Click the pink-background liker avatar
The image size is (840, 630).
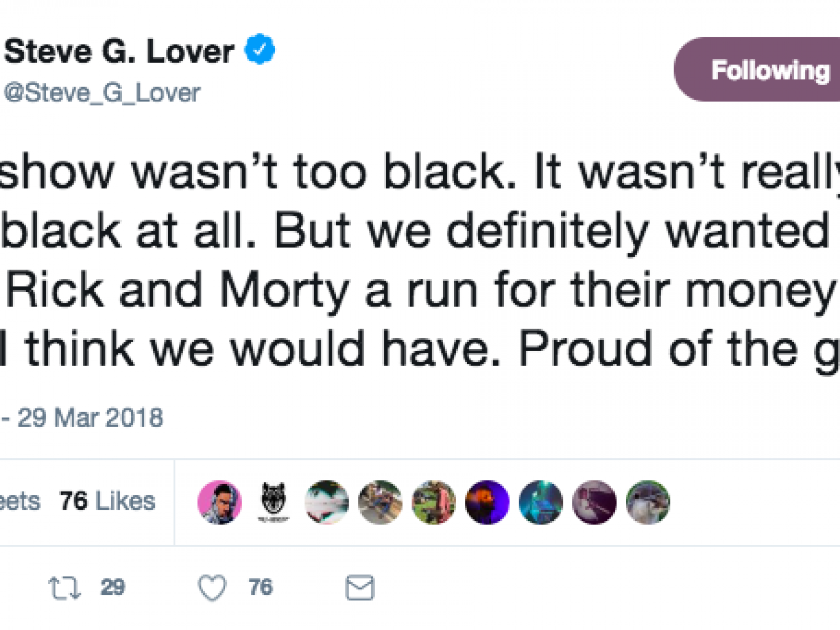coord(220,501)
